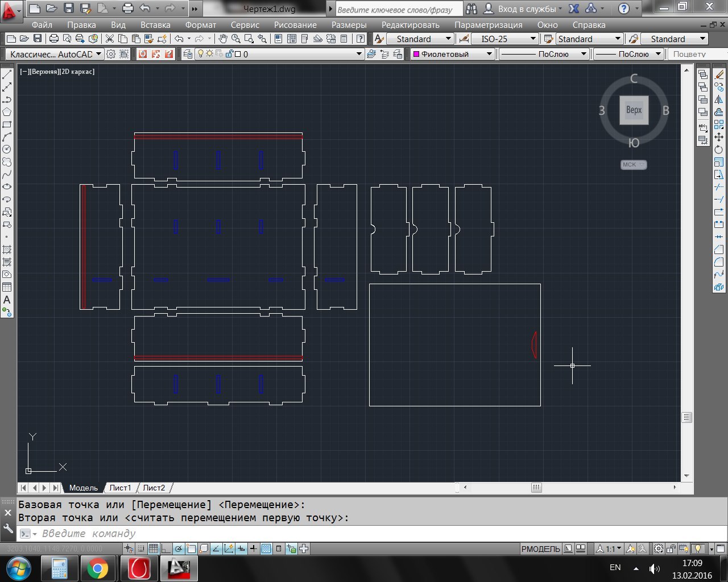This screenshot has width=728, height=582.
Task: Switch to the Лист2 layout tab
Action: click(154, 488)
